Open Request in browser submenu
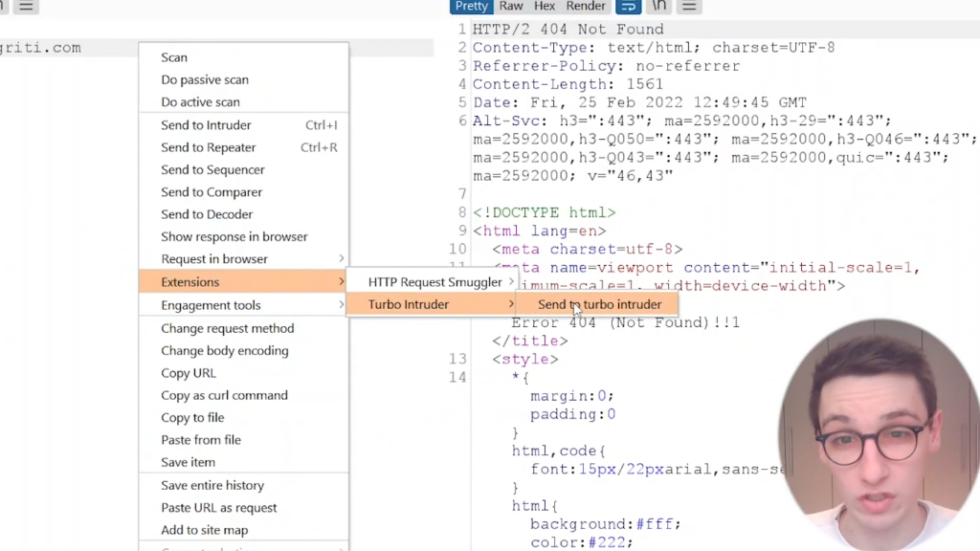Screen dimensions: 980x551 coord(244,259)
